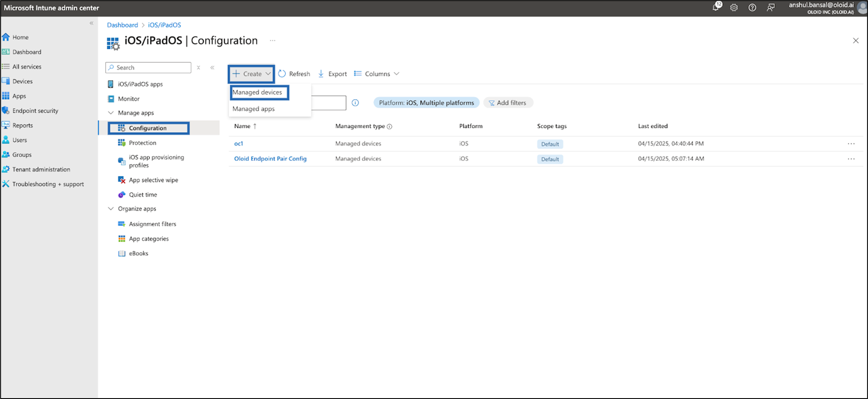Open more options for Oloid Endpoint Pair Config
This screenshot has width=868, height=399.
[x=851, y=159]
